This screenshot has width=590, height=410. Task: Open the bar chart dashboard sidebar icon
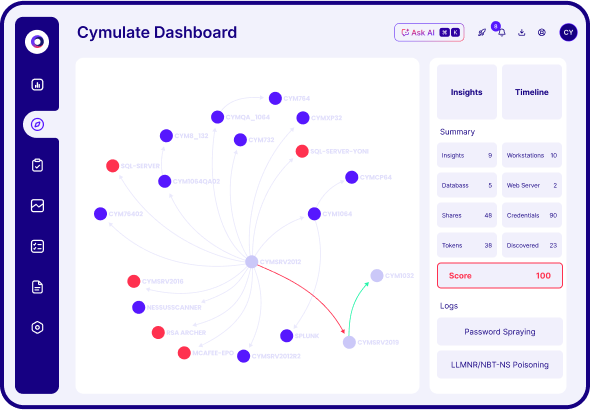(x=37, y=85)
